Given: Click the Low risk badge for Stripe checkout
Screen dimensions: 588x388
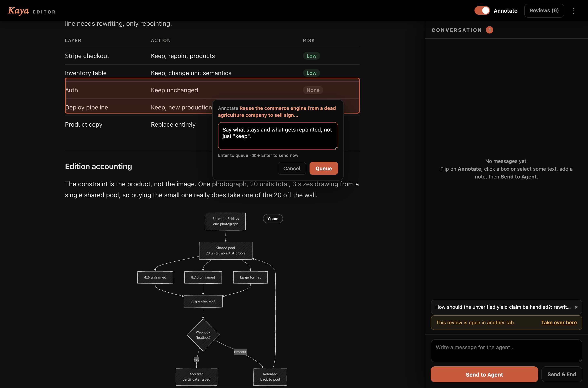Looking at the screenshot, I should (x=311, y=56).
